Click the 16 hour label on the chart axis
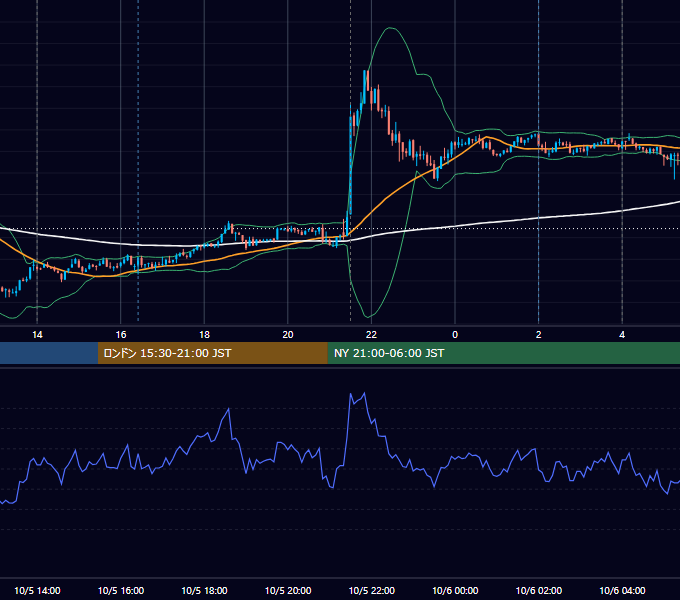 (121, 335)
